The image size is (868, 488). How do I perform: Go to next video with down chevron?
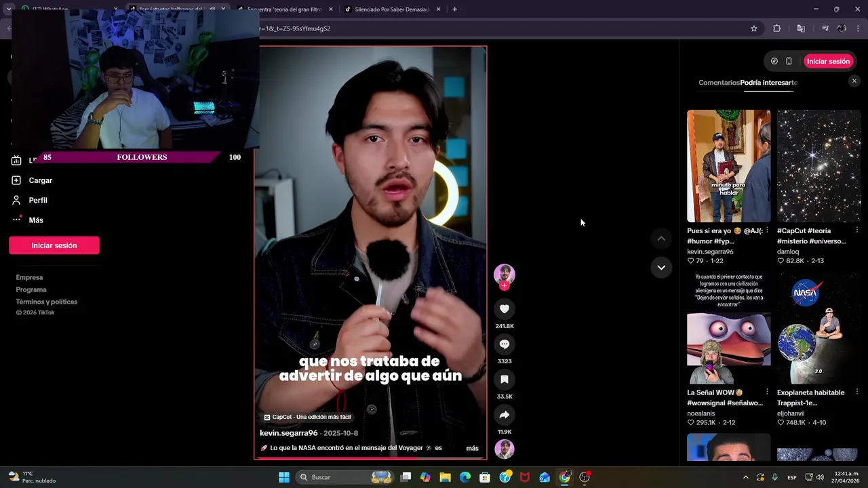[x=661, y=268]
